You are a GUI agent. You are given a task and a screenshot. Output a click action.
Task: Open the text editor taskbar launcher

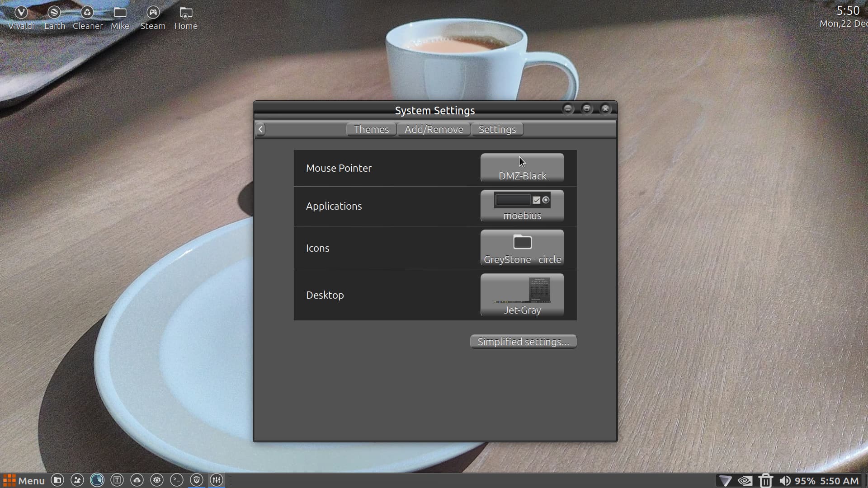click(x=117, y=480)
